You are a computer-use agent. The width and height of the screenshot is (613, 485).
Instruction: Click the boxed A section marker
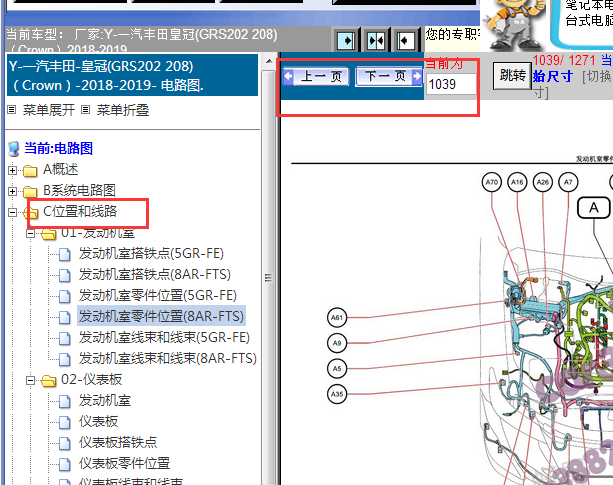click(594, 208)
